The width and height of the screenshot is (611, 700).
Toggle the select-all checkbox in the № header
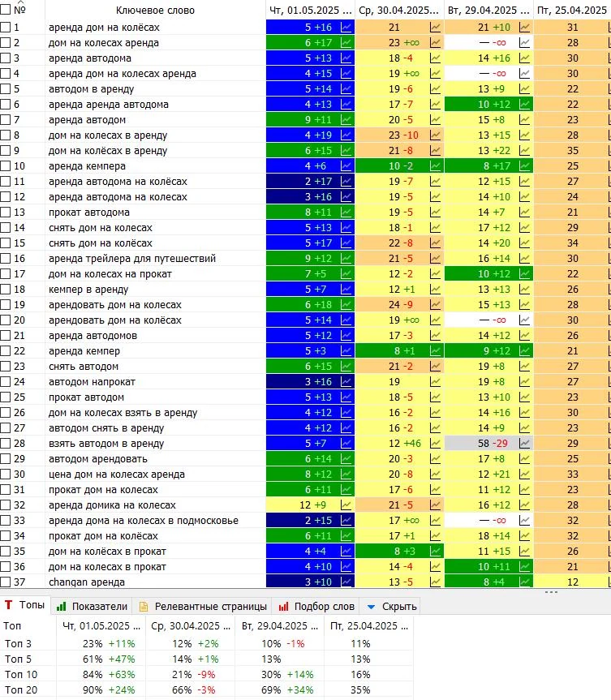click(x=6, y=10)
